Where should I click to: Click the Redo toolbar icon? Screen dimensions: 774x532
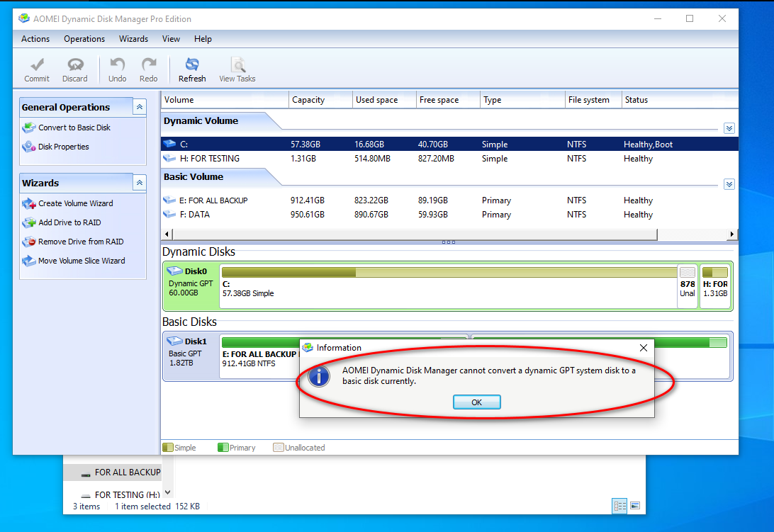click(x=149, y=70)
